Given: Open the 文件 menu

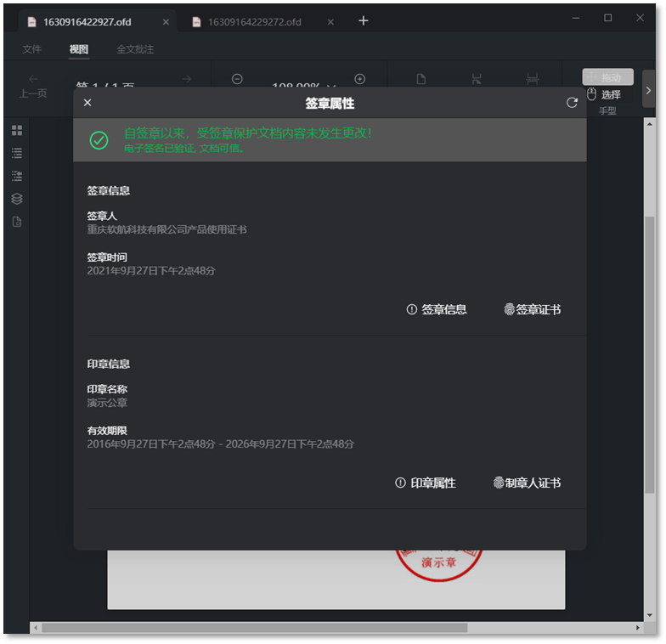Looking at the screenshot, I should point(32,49).
